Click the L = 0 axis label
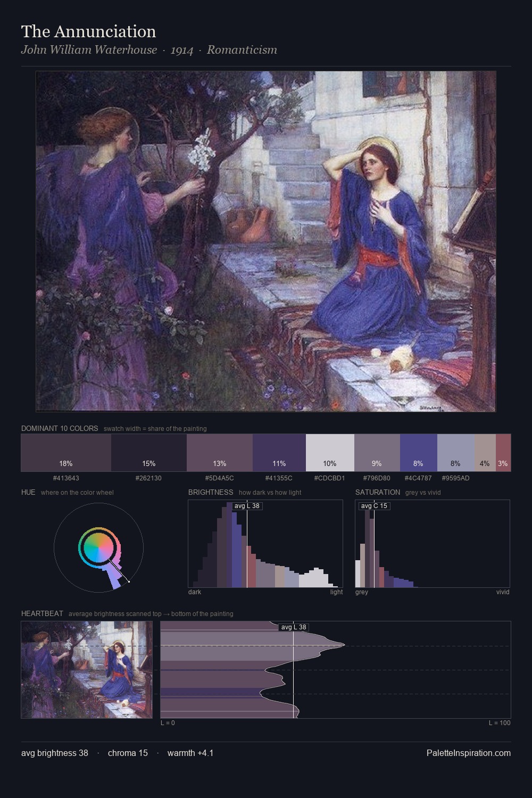The image size is (532, 798). (x=168, y=722)
